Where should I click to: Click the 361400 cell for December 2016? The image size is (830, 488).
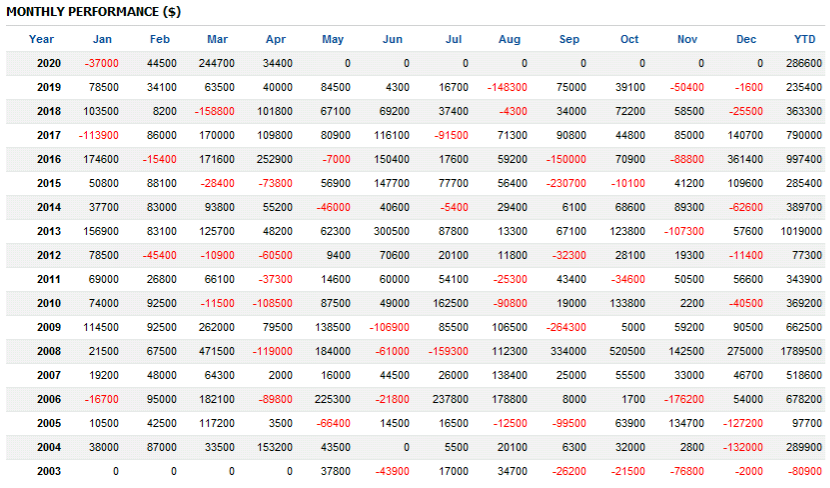(x=743, y=159)
